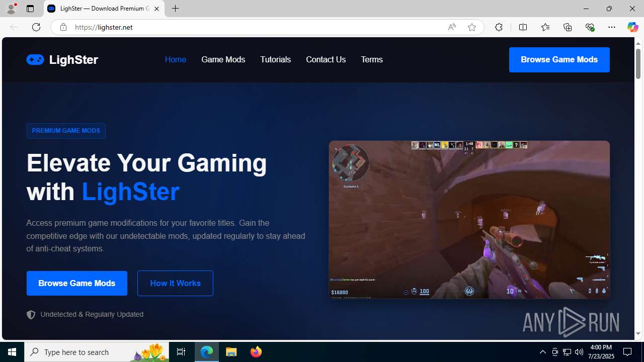Show hidden system tray icons

(542, 352)
